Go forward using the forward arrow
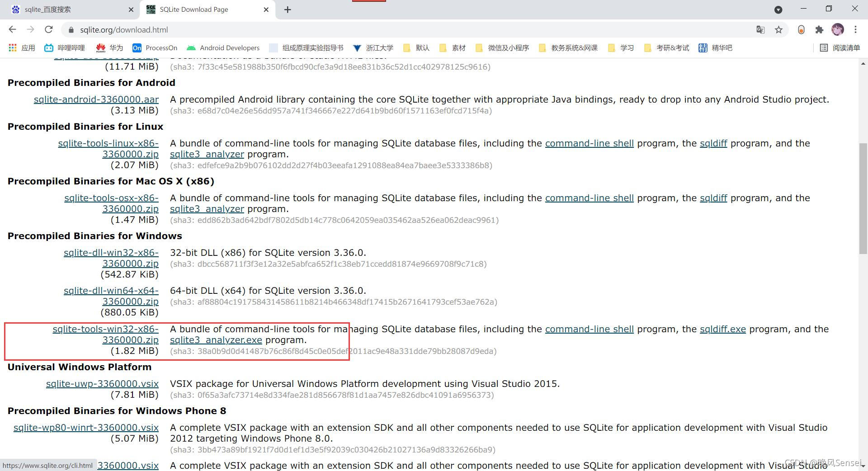Image resolution: width=868 pixels, height=471 pixels. coord(30,29)
